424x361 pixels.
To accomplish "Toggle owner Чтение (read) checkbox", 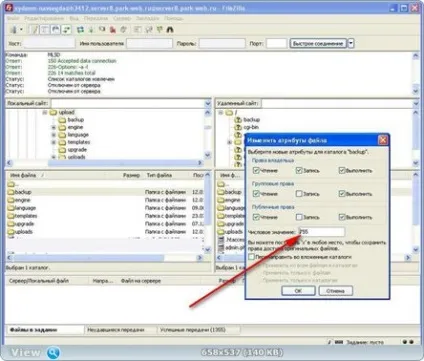I will click(256, 170).
